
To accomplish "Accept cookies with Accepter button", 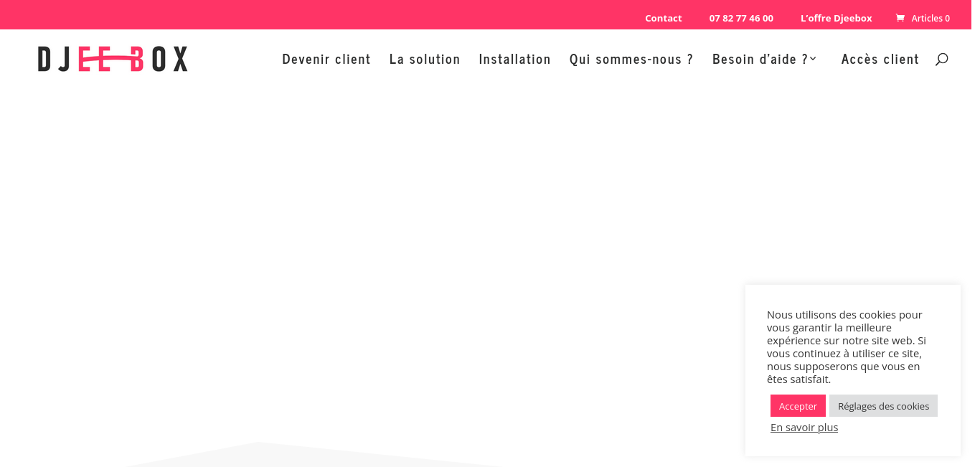I will coord(798,406).
